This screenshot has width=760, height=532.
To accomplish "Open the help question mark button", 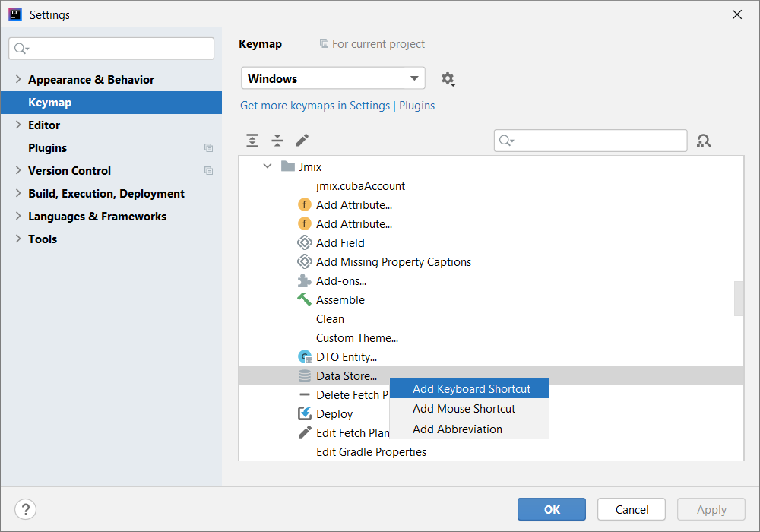I will pos(26,509).
